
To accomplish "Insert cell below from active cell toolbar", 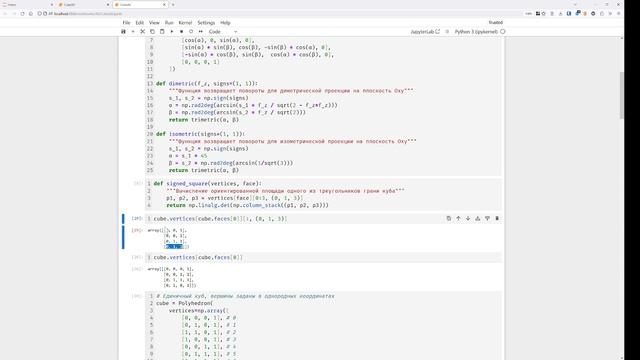I will pyautogui.click(x=487, y=218).
